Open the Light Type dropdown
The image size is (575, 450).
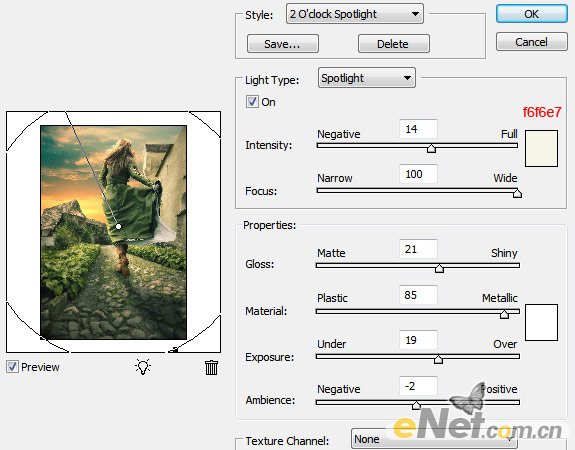(x=366, y=78)
